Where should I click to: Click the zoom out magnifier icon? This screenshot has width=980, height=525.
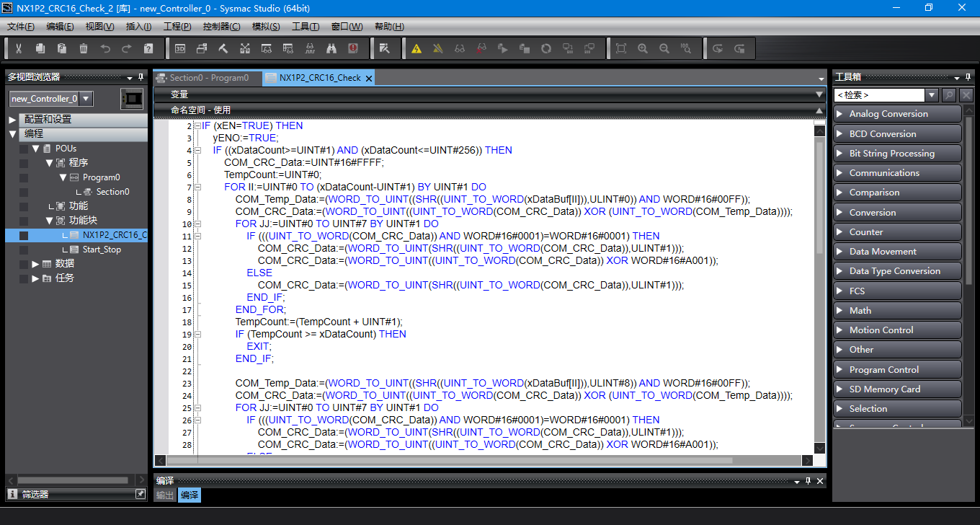point(664,48)
